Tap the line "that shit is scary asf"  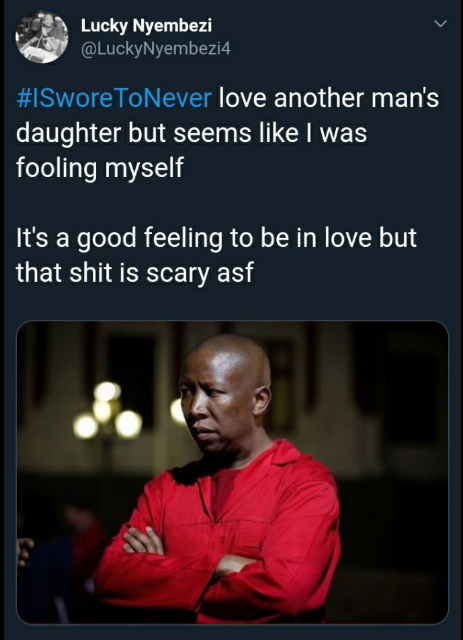135,273
